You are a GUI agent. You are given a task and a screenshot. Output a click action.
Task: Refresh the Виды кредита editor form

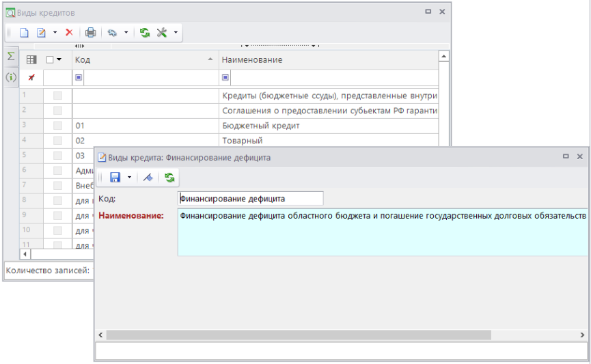tap(169, 178)
